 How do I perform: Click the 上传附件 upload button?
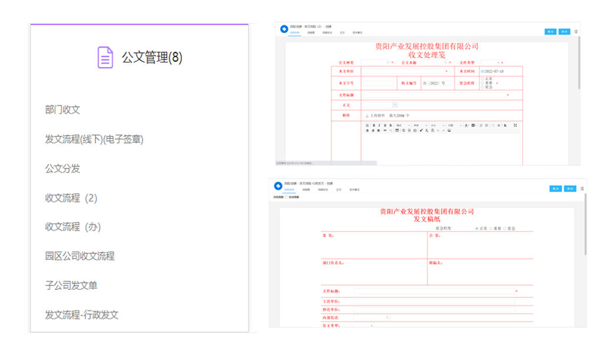375,115
